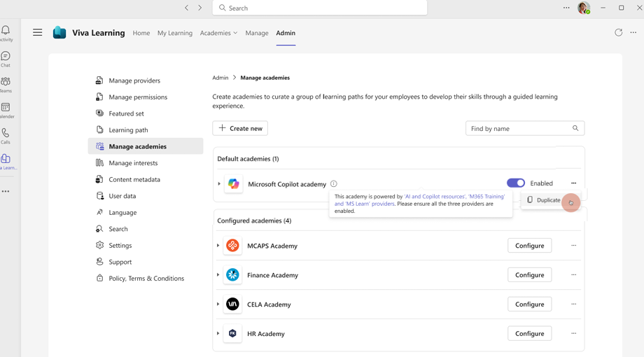Click the refresh icon at top right
Image resolution: width=644 pixels, height=357 pixels.
pos(618,33)
